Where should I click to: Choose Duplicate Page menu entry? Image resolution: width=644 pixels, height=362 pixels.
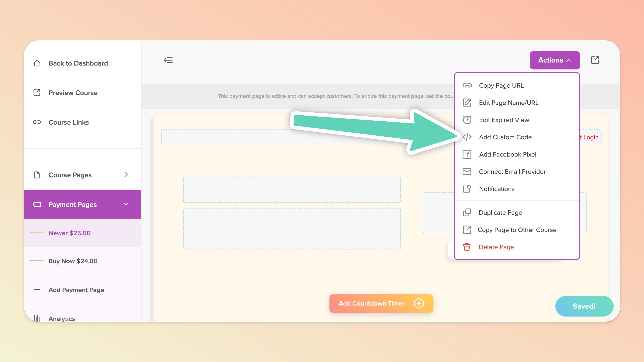click(x=500, y=213)
